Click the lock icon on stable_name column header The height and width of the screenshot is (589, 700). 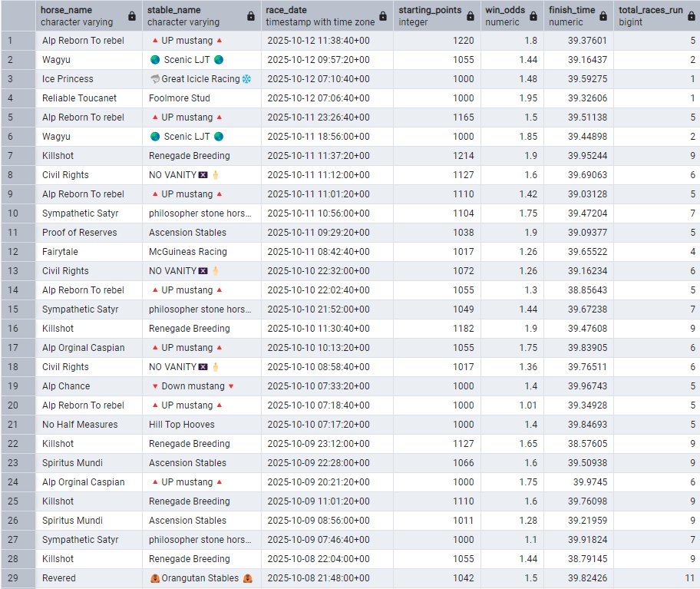point(250,15)
